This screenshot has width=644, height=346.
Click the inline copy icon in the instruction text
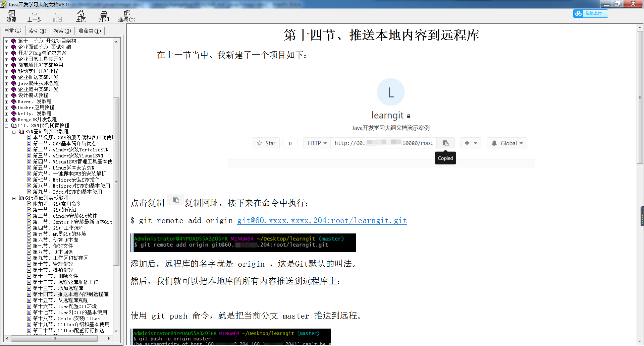tap(176, 200)
